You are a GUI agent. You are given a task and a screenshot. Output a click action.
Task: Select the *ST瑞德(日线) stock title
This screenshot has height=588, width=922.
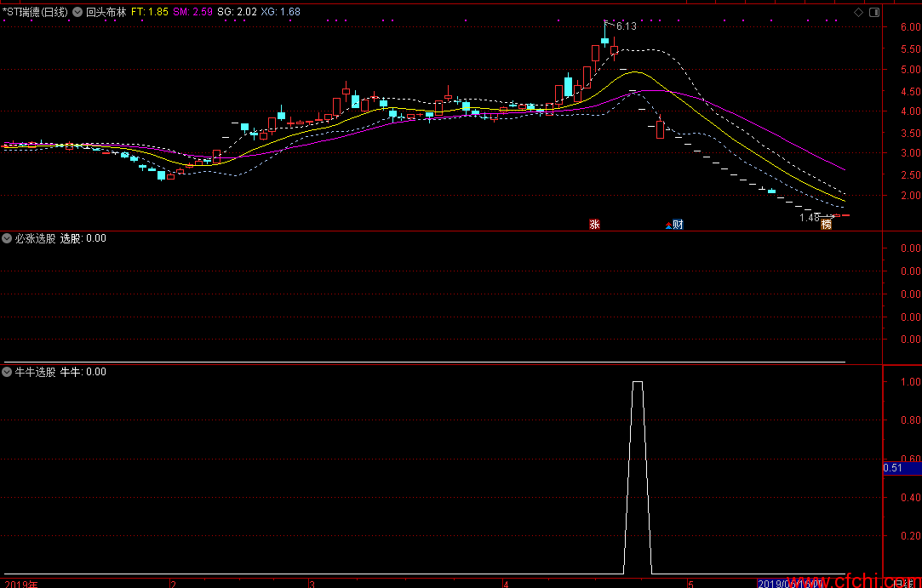(35, 12)
